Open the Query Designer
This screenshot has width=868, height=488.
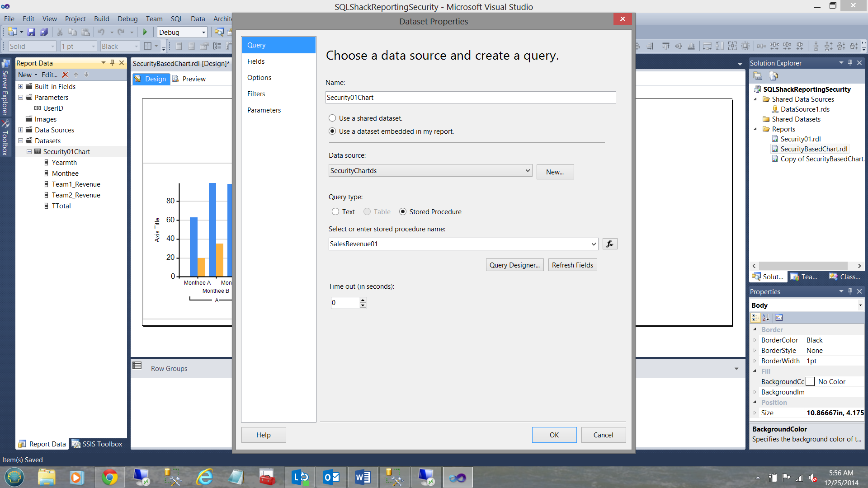tap(514, 265)
